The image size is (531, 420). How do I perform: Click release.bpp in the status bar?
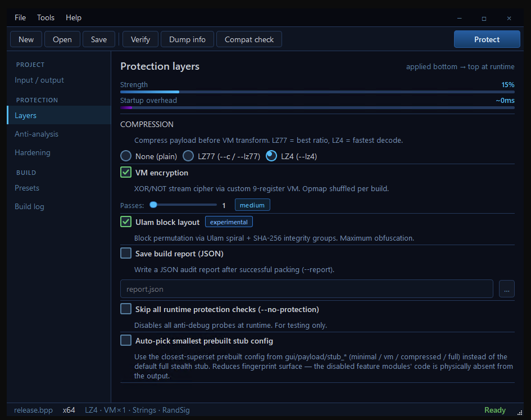point(33,410)
